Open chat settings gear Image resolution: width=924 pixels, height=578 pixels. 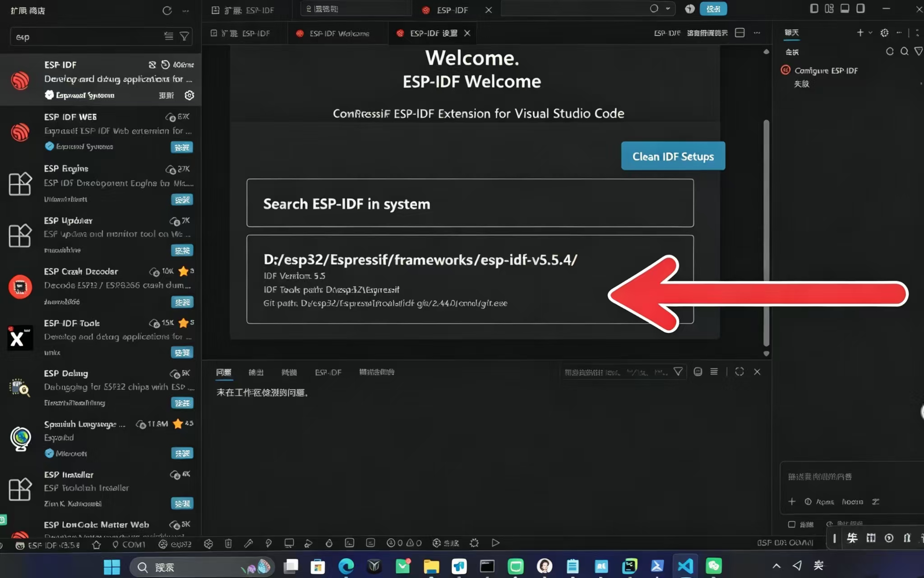click(884, 33)
